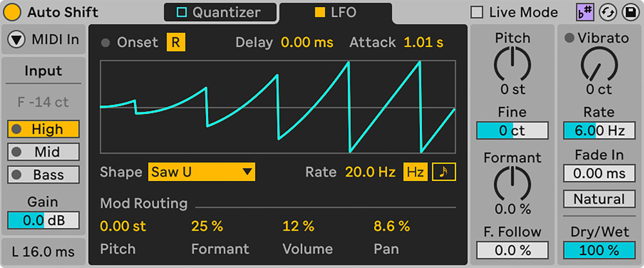Toggle the LFO retrigger R button
This screenshot has height=268, width=644.
175,43
